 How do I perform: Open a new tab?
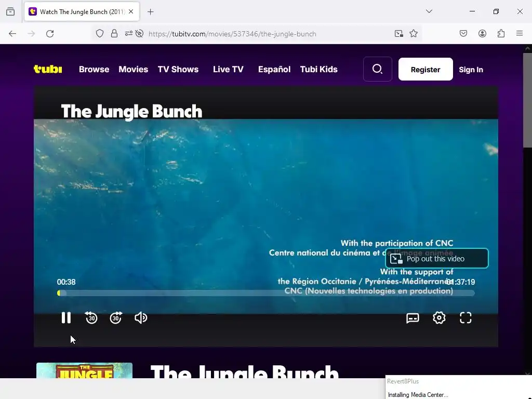coord(150,12)
